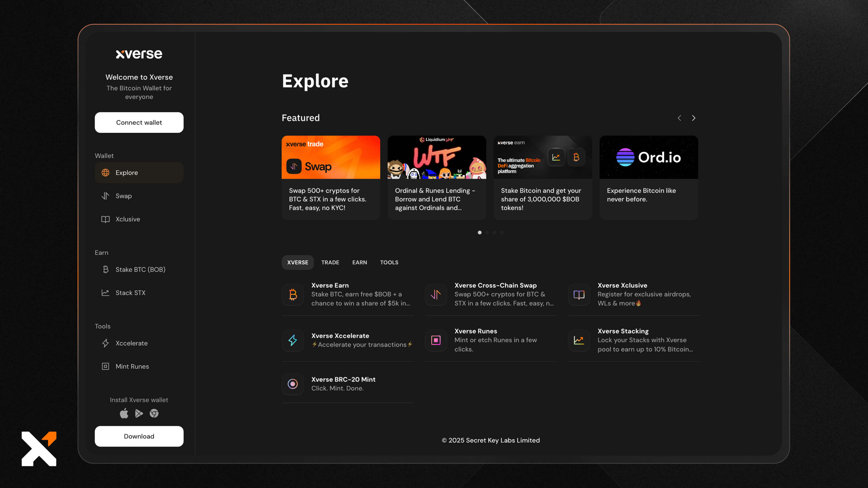
Task: Open Xclusive from the sidebar
Action: pyautogui.click(x=139, y=219)
